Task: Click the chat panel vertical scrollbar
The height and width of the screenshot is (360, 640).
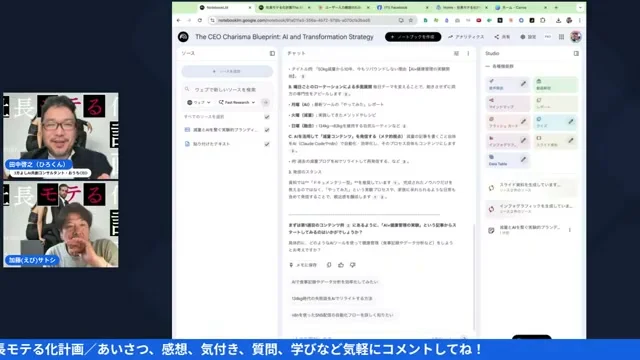Action: [x=473, y=276]
